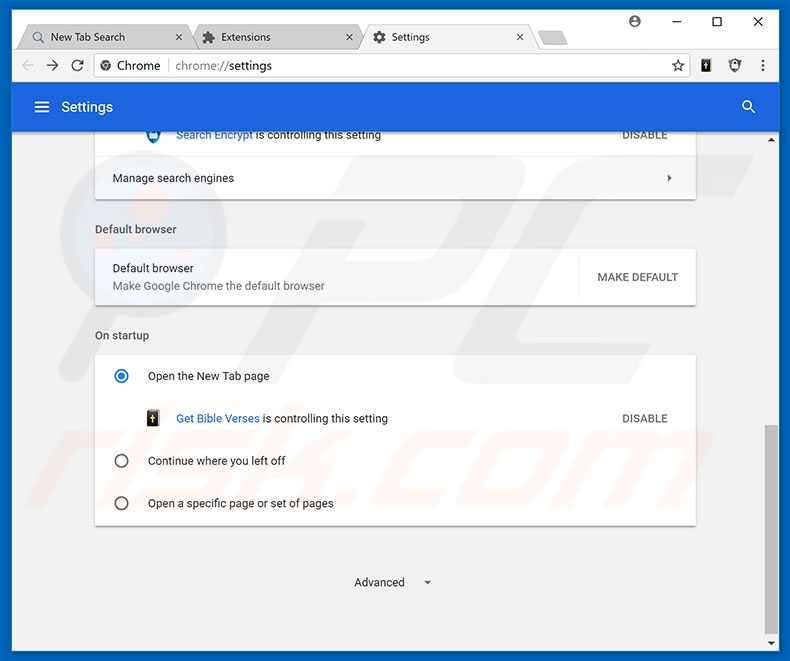Viewport: 790px width, 661px height.
Task: Bookmark this page with the star icon
Action: click(x=678, y=65)
